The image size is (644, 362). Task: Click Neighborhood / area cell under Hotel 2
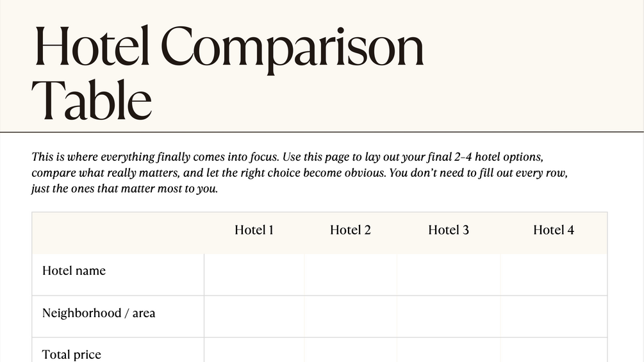(x=351, y=317)
